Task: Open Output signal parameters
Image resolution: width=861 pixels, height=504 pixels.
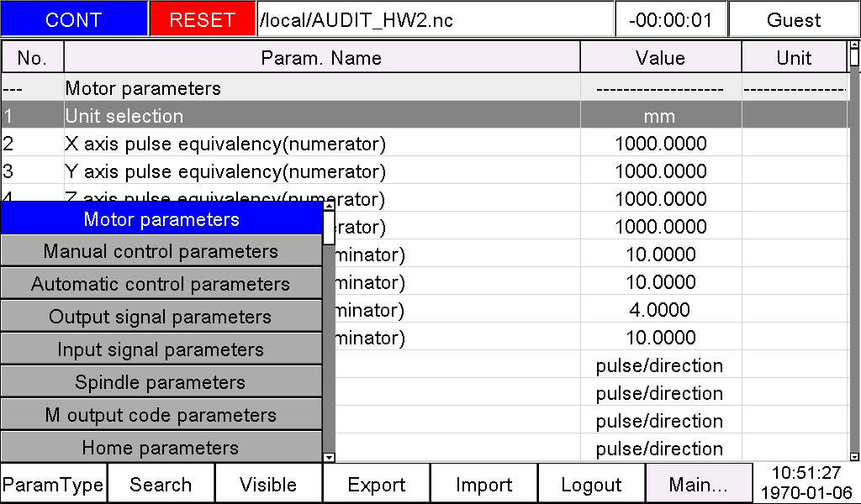Action: (161, 317)
